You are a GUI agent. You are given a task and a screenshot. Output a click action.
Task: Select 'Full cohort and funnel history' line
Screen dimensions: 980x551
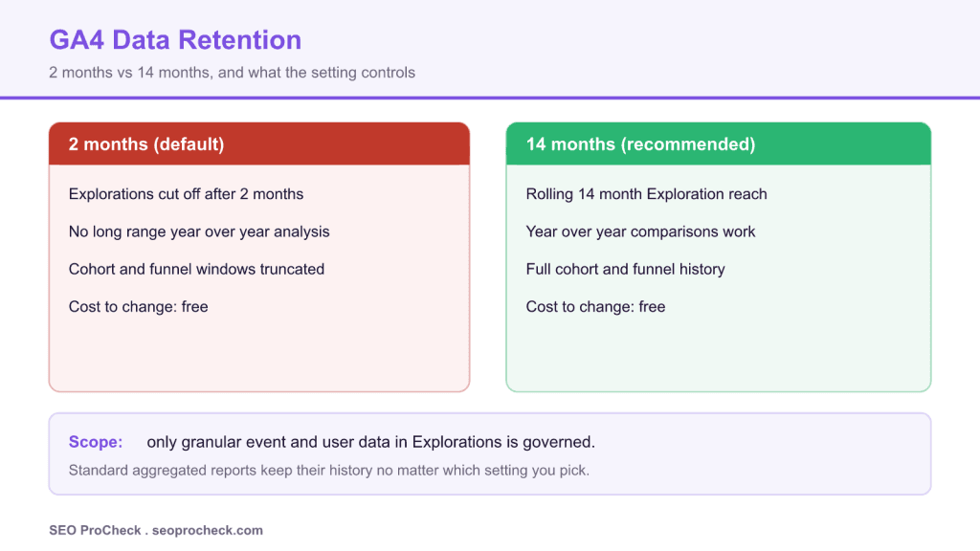(626, 269)
